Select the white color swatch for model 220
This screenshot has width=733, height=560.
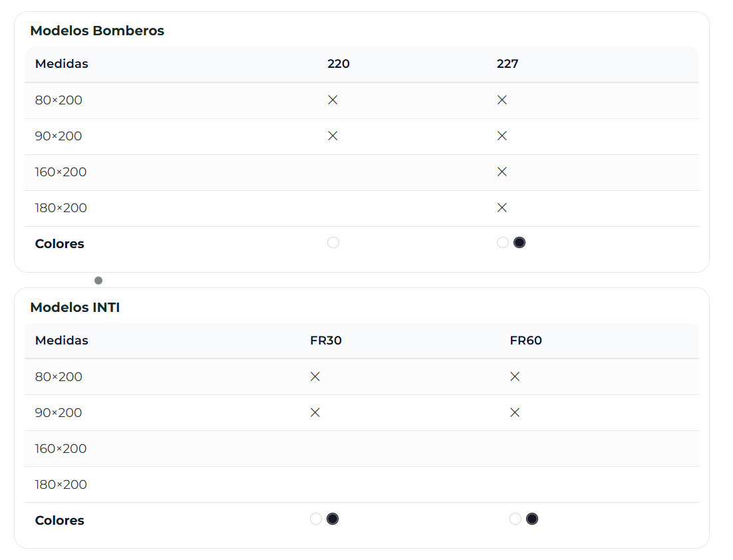click(333, 243)
